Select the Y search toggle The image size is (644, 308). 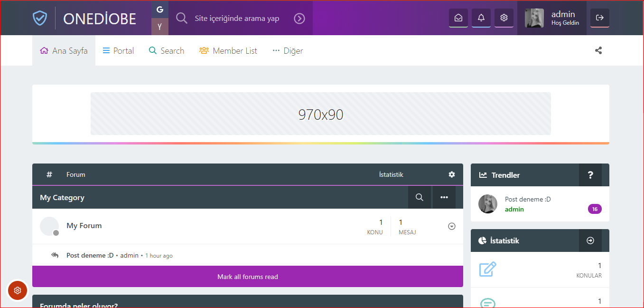coord(159,27)
